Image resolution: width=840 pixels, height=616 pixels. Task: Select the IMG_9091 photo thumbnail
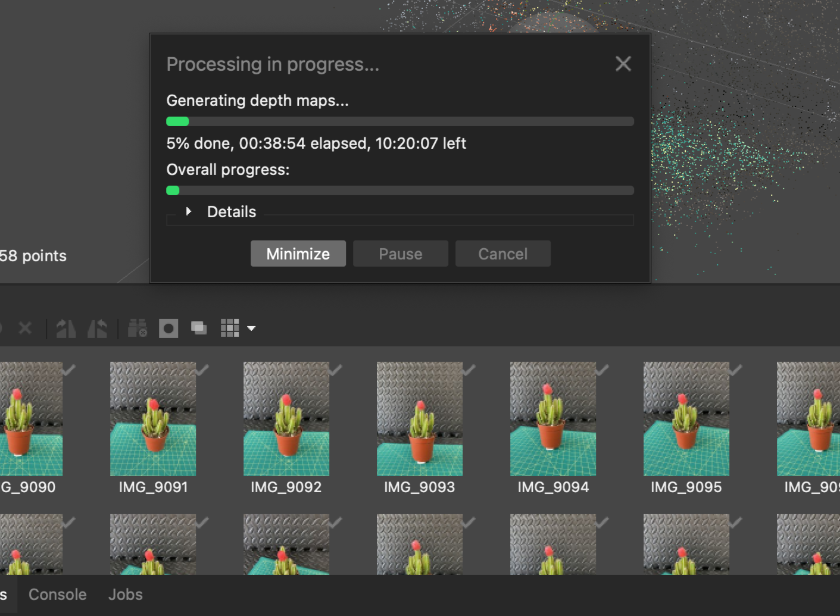[x=153, y=419]
